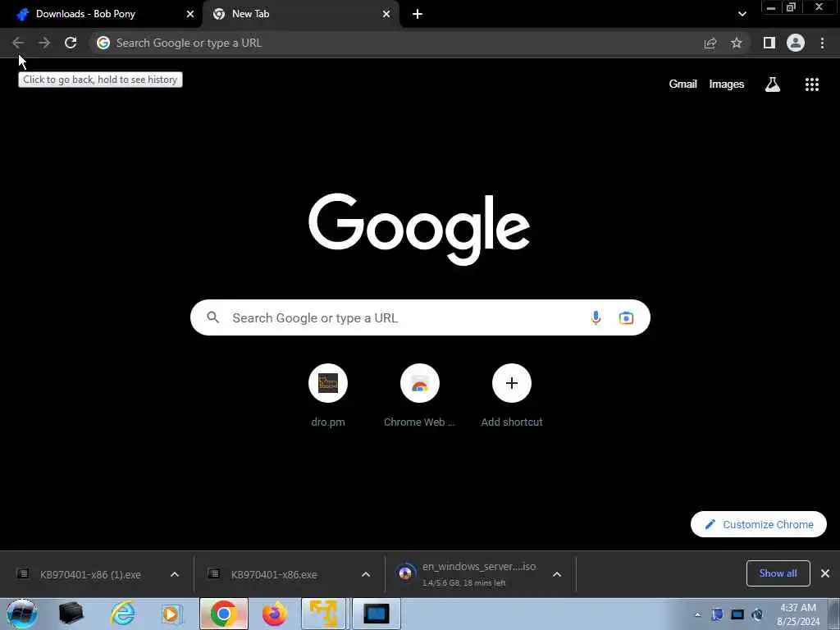The width and height of the screenshot is (840, 630).
Task: Click the magnifier icon in the search box
Action: [x=212, y=317]
